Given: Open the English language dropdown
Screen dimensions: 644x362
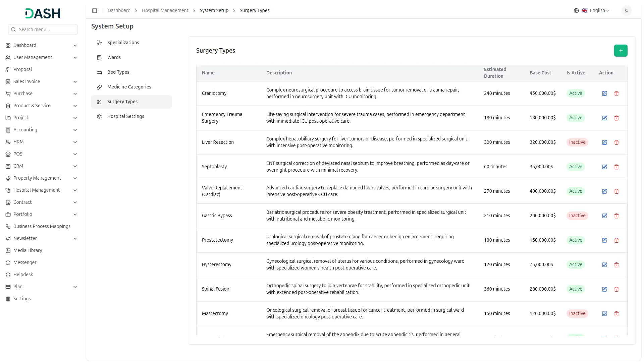Looking at the screenshot, I should (599, 11).
